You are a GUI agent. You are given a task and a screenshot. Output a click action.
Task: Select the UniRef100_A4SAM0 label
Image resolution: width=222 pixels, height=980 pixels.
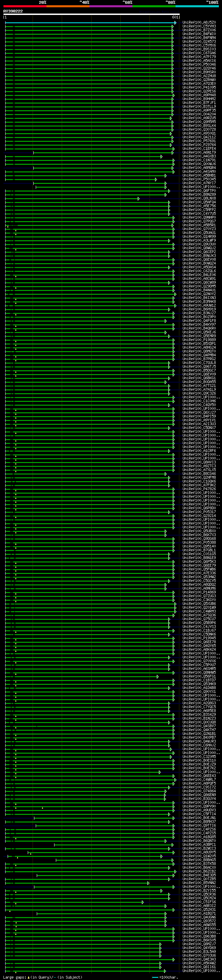click(199, 171)
